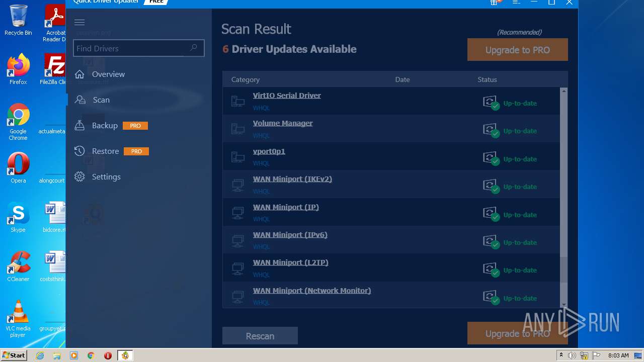Open the Settings section
This screenshot has height=362, width=644.
click(x=106, y=176)
